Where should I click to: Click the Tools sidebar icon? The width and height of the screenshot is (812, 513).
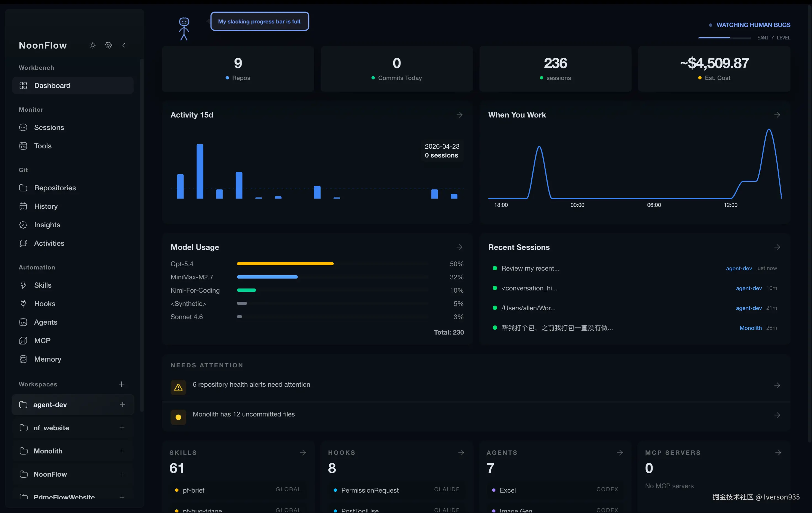(23, 146)
